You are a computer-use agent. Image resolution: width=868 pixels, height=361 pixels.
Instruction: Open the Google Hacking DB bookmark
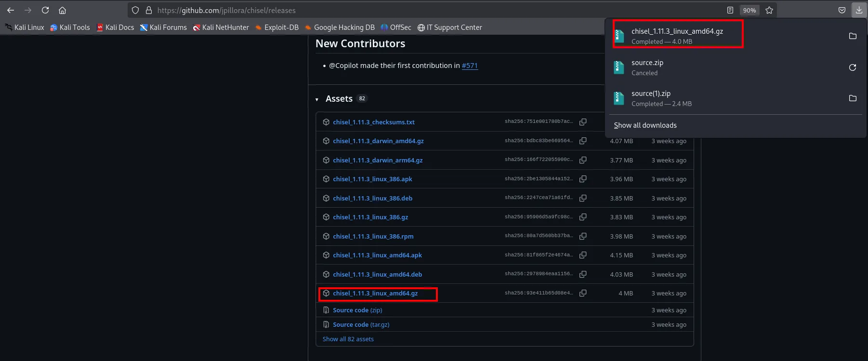pyautogui.click(x=340, y=27)
